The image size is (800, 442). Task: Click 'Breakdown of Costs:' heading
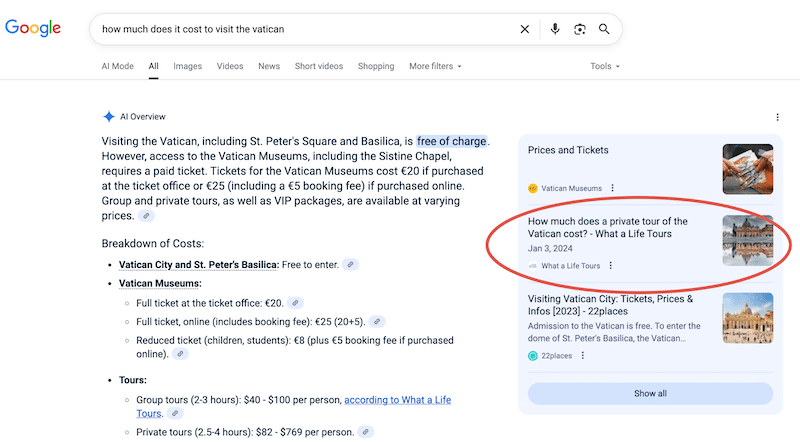click(153, 243)
